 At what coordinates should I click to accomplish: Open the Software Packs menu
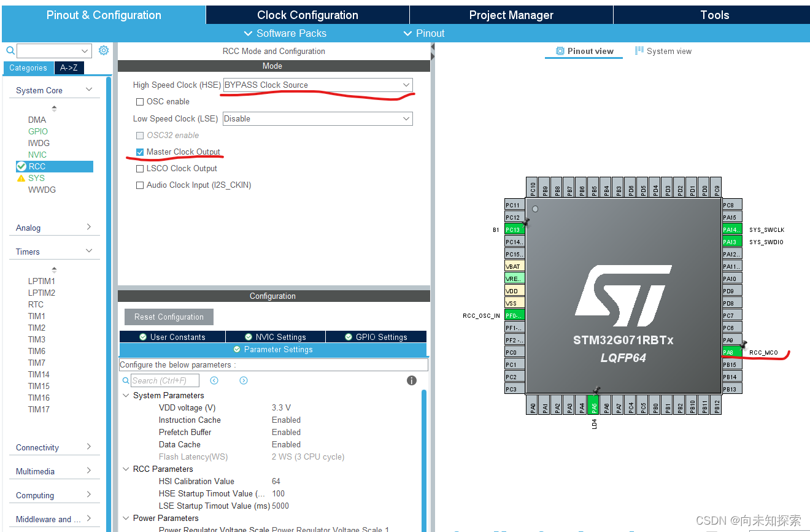(x=285, y=33)
